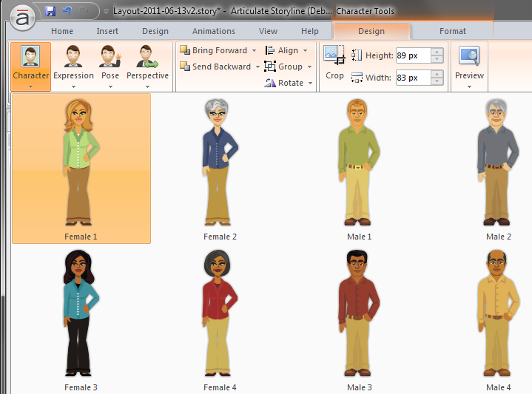The width and height of the screenshot is (532, 394).
Task: Select the Male 4 character
Action: pos(498,319)
